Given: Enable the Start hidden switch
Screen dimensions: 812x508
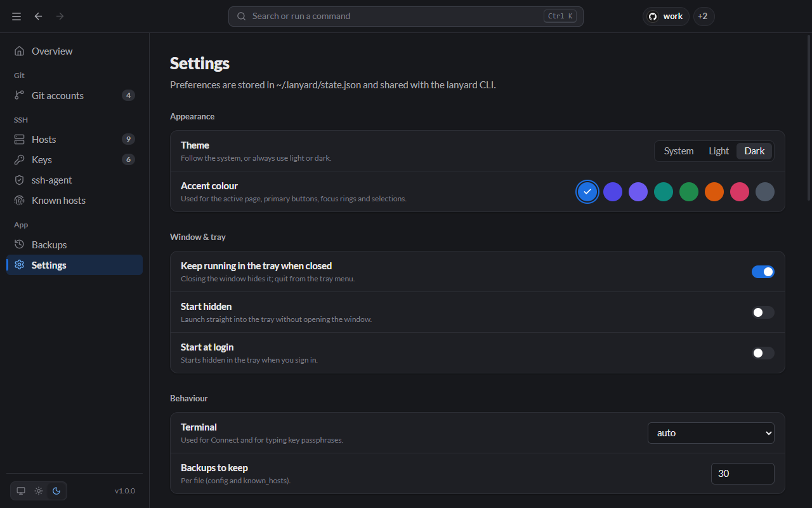Looking at the screenshot, I should pyautogui.click(x=763, y=312).
